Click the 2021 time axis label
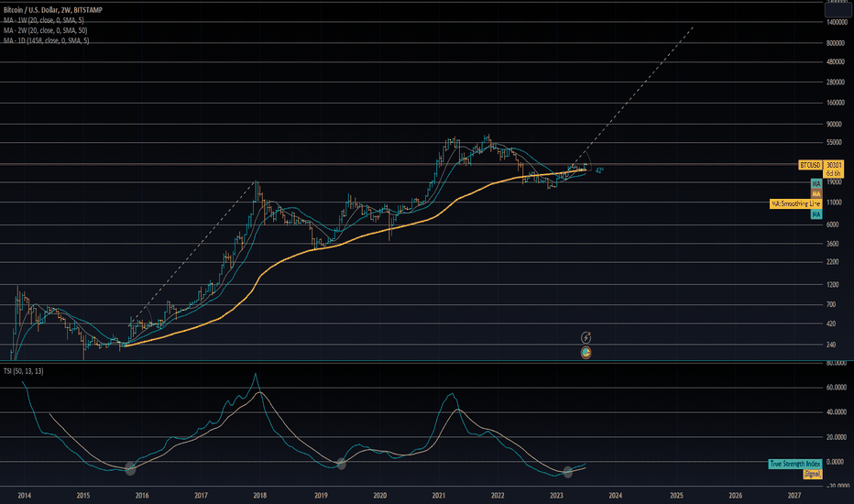854x504 pixels. 438,495
